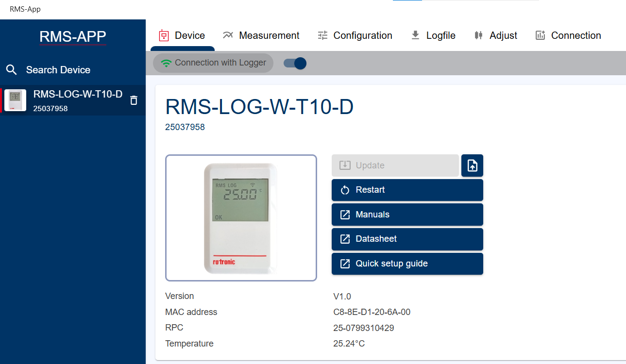Delete RMS-LOG-W-T10-D with the trash icon
The height and width of the screenshot is (364, 626).
coord(134,100)
